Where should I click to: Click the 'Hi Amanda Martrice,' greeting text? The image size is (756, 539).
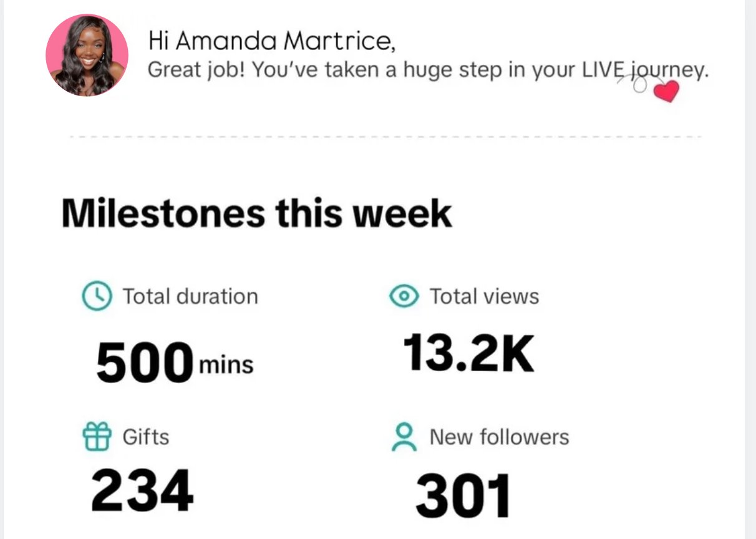click(272, 41)
